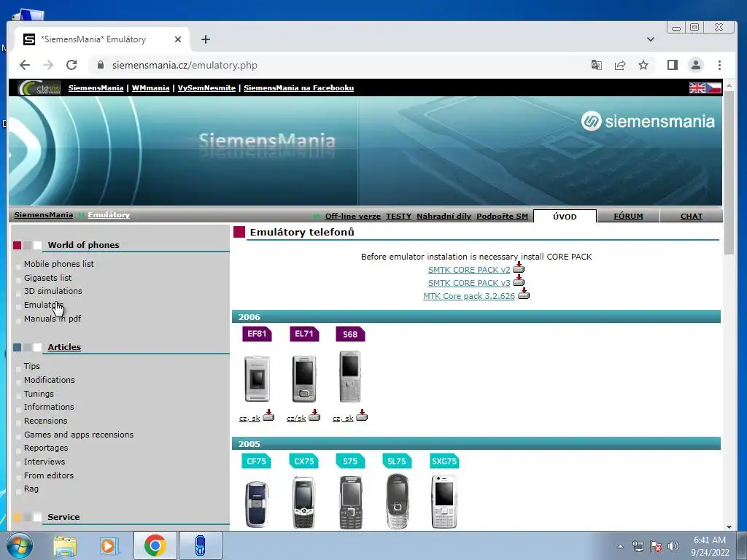Open SMTK CORE PACK v2 link
The height and width of the screenshot is (560, 747).
(x=469, y=270)
